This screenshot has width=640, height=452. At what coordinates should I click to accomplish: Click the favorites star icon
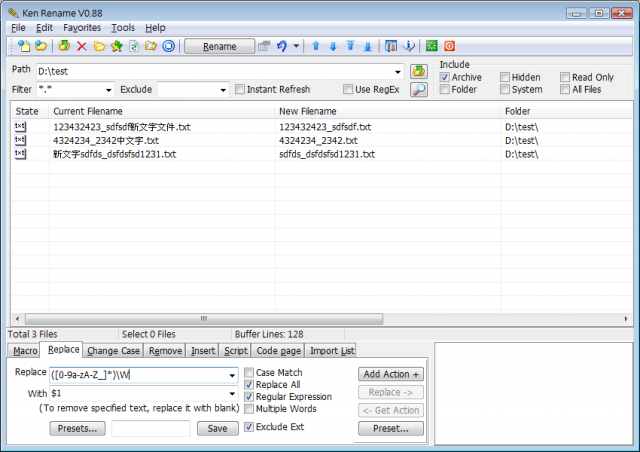[x=117, y=46]
